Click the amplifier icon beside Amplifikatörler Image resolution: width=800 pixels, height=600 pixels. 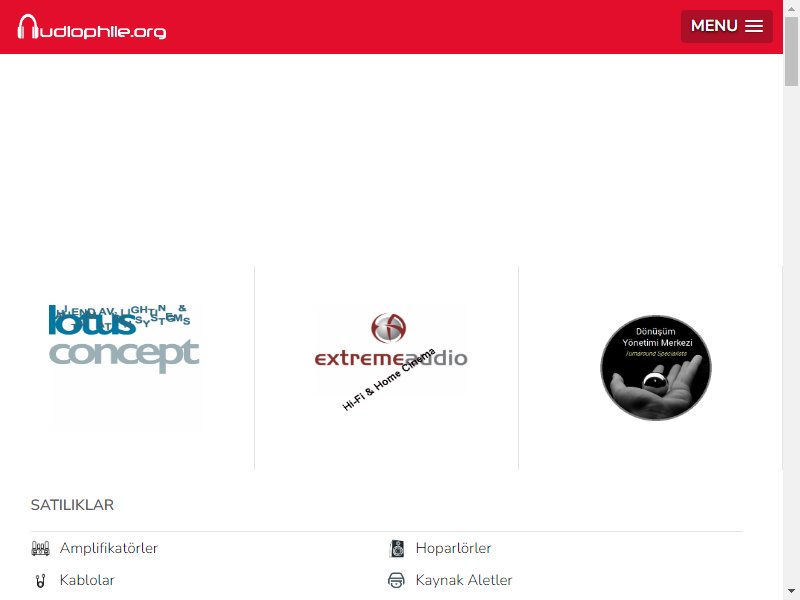tap(40, 548)
